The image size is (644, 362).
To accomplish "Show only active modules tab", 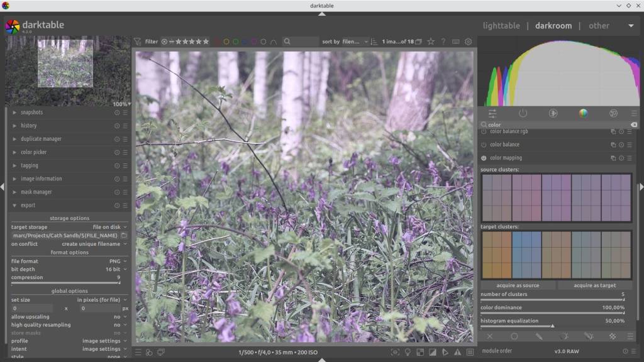I will (523, 113).
